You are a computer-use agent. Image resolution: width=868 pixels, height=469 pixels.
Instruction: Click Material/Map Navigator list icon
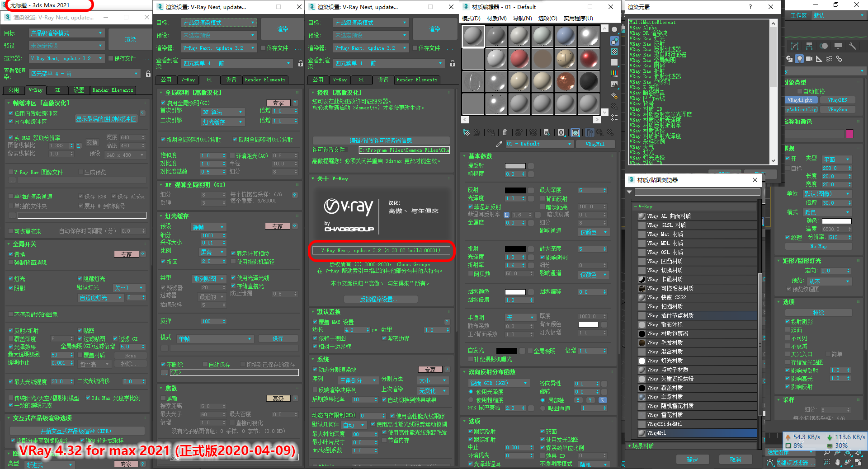[x=614, y=117]
